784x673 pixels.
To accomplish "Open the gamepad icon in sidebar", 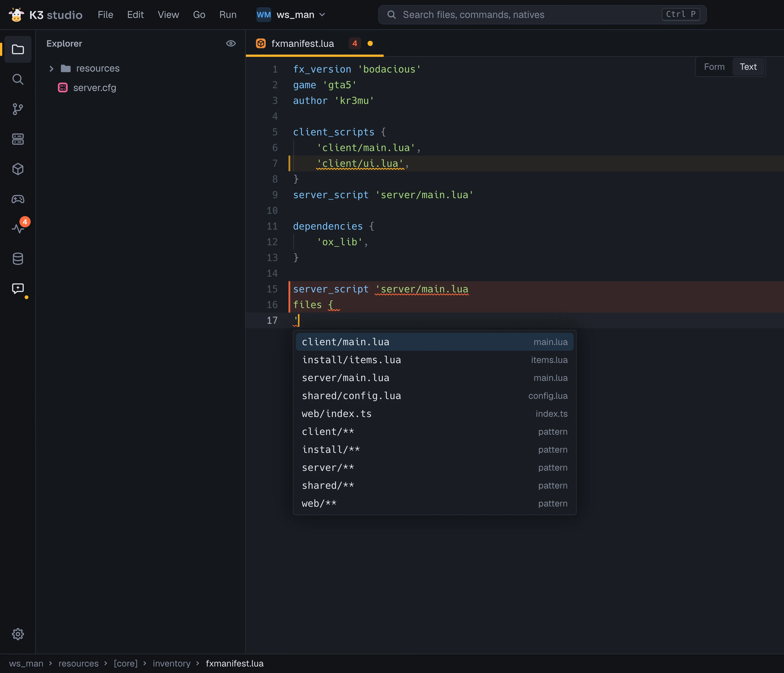I will (x=18, y=199).
